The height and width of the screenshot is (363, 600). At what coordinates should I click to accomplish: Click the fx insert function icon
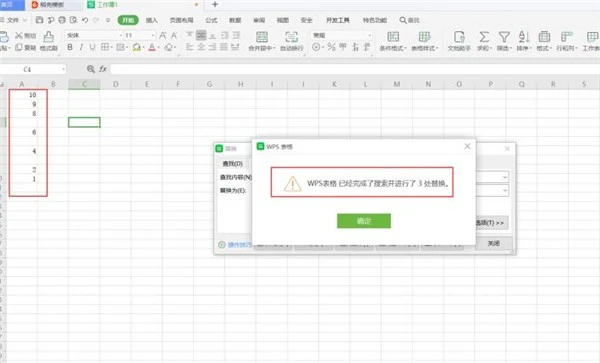pos(103,69)
